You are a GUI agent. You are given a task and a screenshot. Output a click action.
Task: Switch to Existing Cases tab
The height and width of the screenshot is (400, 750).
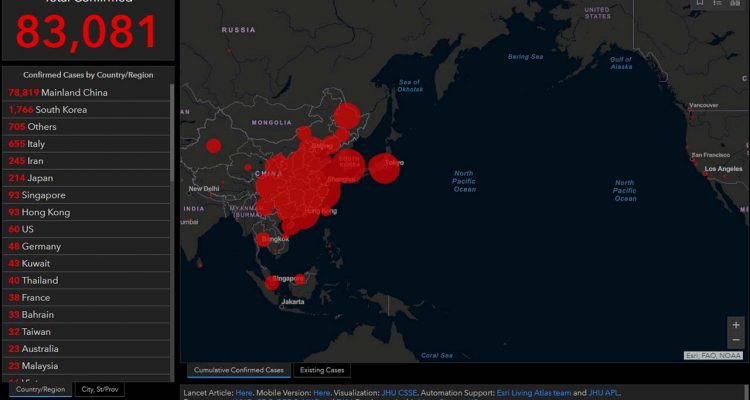click(323, 370)
